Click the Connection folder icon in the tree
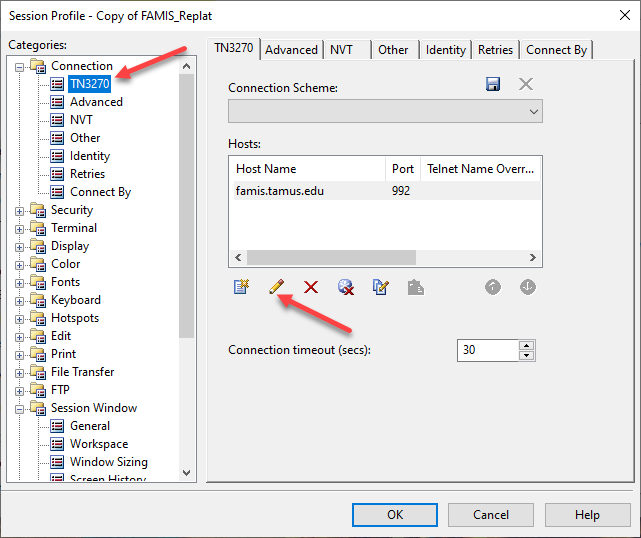The image size is (641, 538). pos(38,66)
